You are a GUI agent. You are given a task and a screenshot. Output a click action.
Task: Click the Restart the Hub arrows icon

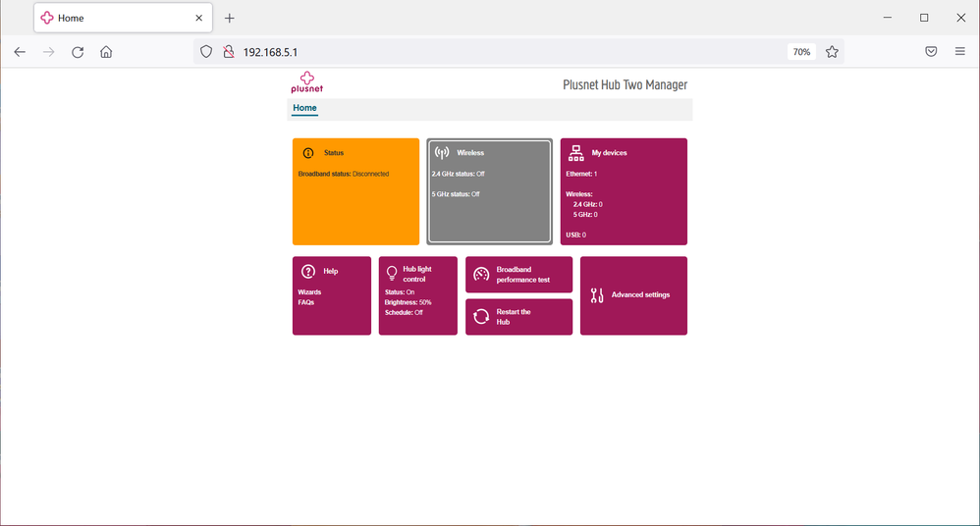[481, 317]
